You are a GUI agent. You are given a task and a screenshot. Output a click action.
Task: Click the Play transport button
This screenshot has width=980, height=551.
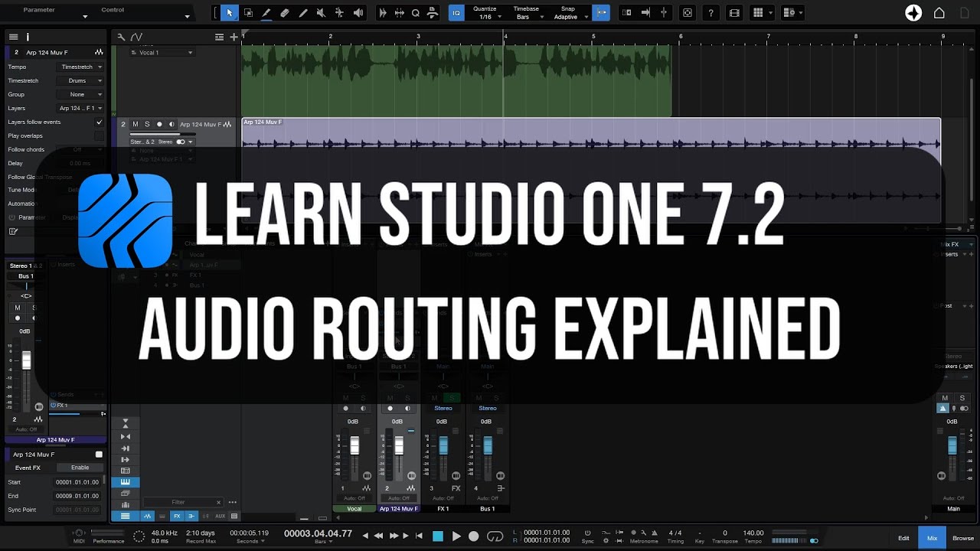click(456, 536)
